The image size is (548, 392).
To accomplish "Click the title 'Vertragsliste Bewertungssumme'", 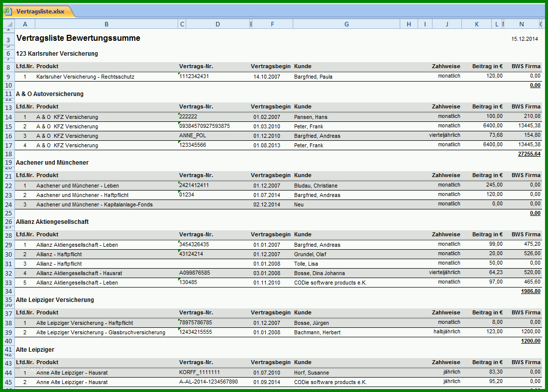I will pyautogui.click(x=78, y=38).
